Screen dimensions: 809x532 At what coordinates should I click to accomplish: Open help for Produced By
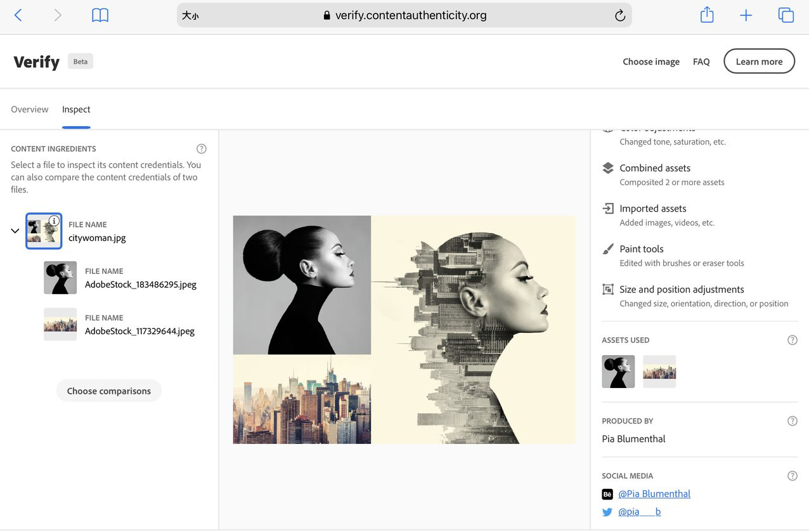click(x=793, y=421)
